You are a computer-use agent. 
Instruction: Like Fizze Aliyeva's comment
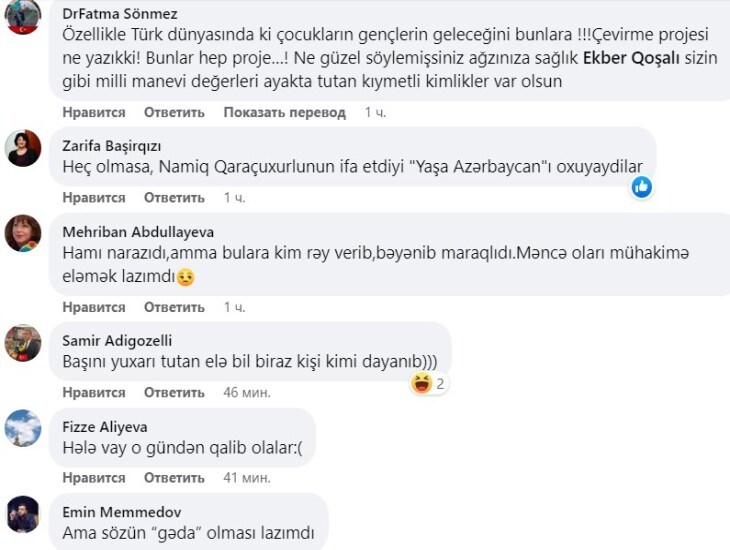94,478
